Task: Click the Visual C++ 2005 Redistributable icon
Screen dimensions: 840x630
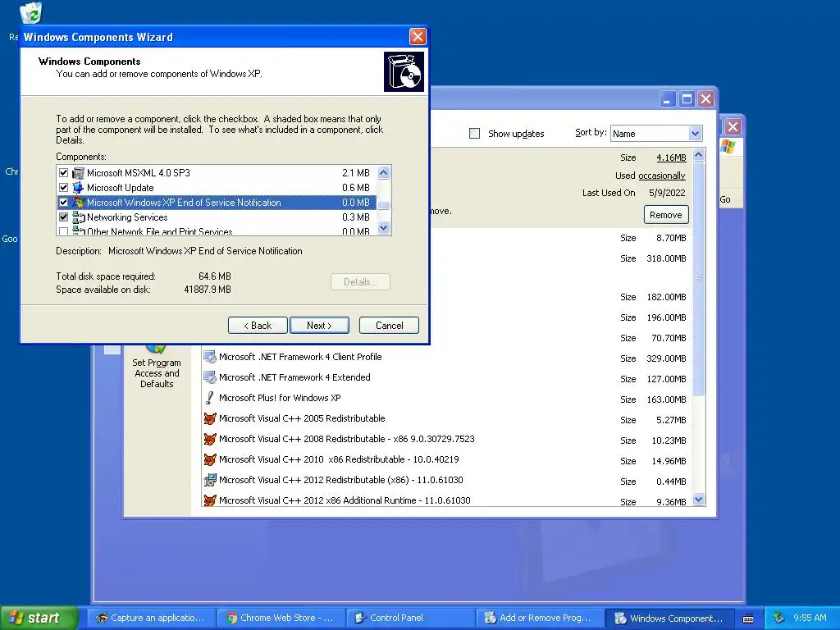Action: pos(210,418)
